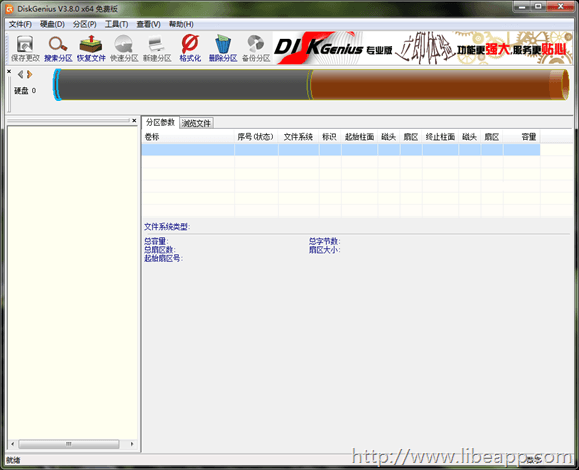This screenshot has width=579, height=470.
Task: Close the disk bar panel
Action: point(9,71)
